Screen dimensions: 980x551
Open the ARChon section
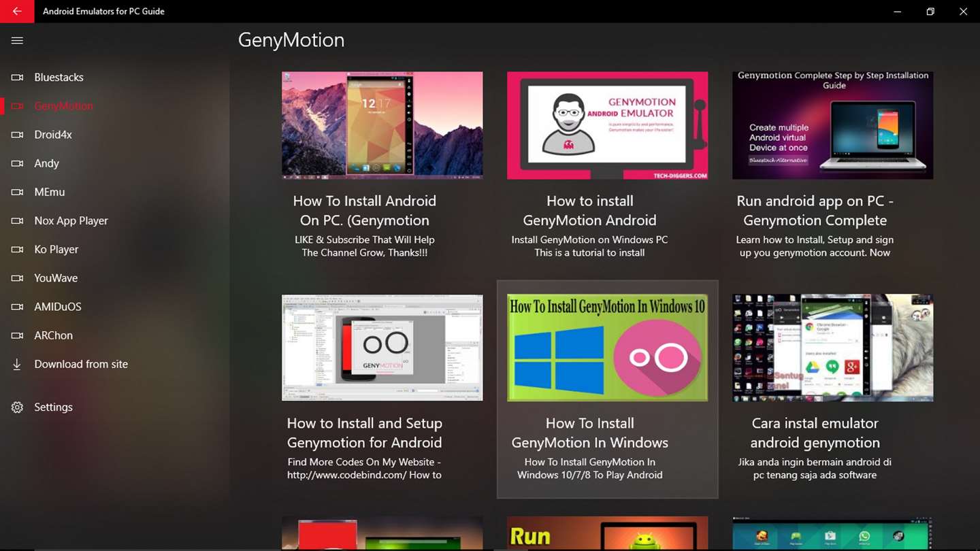[x=54, y=335]
